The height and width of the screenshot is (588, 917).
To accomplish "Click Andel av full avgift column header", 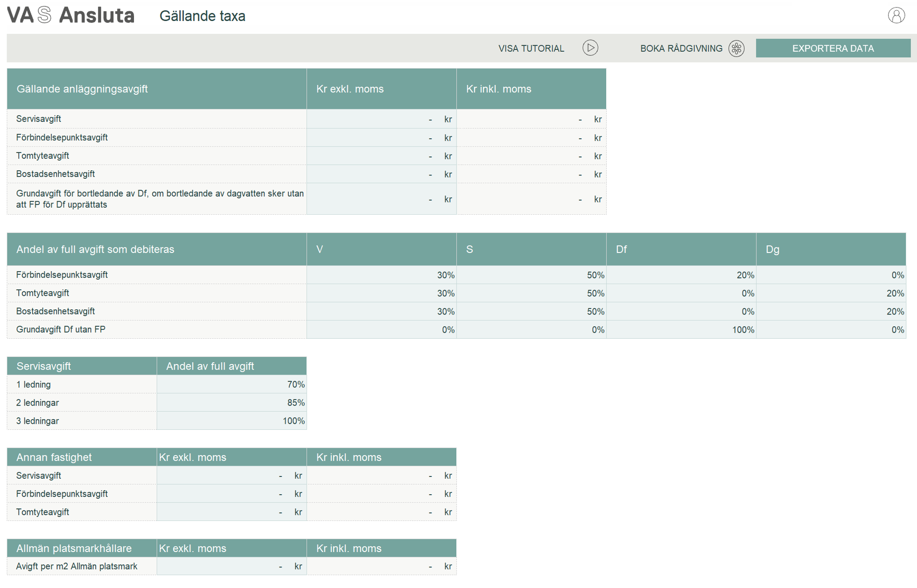I will 231,366.
